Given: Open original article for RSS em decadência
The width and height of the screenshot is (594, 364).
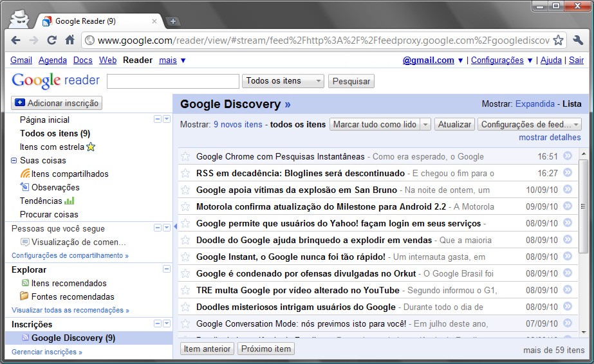Looking at the screenshot, I should 568,172.
